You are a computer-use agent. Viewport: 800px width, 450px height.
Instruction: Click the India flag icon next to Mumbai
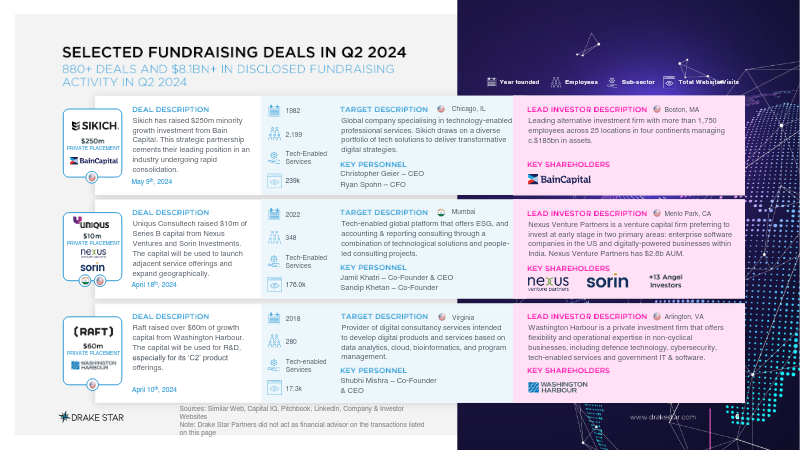(441, 212)
